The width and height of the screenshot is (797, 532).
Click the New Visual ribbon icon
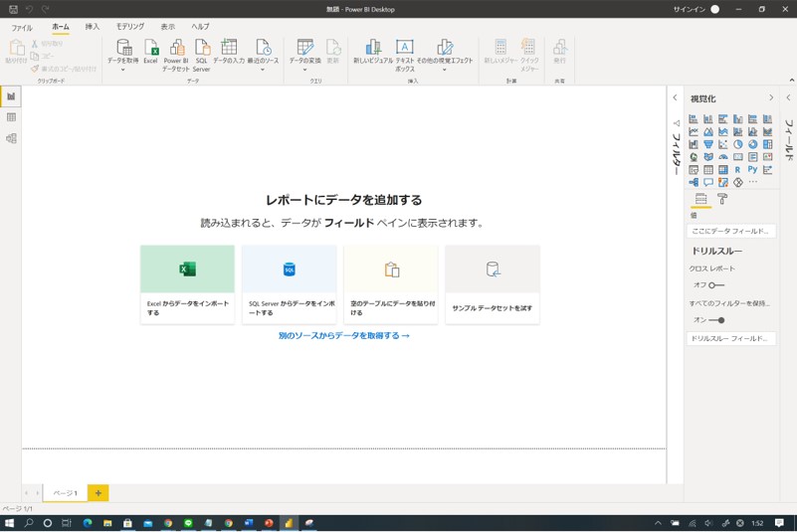click(x=372, y=52)
